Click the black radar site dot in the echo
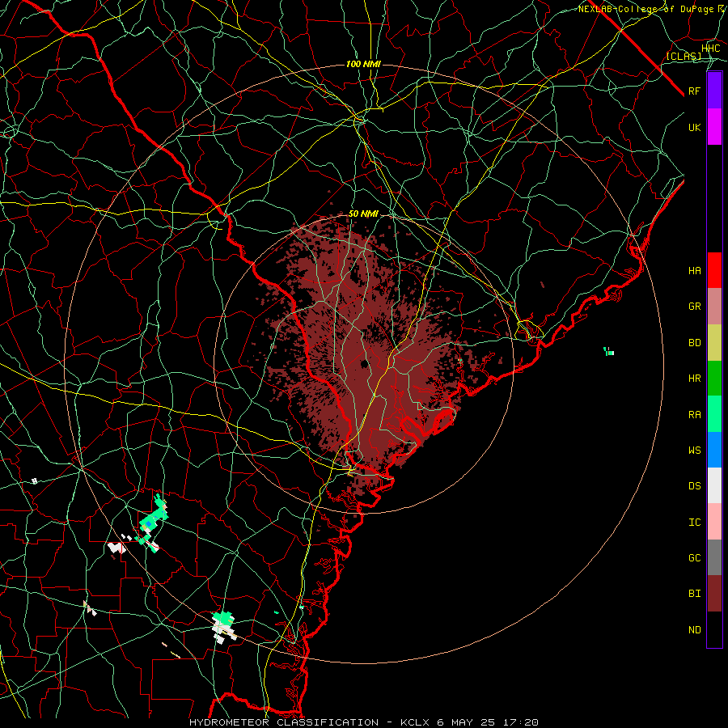 365,363
